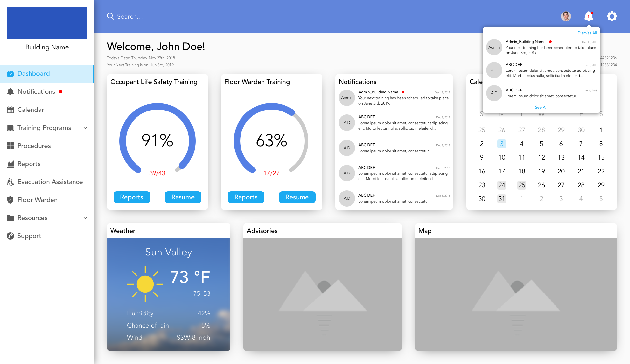
Task: Click the Calendar sidebar icon
Action: [10, 110]
